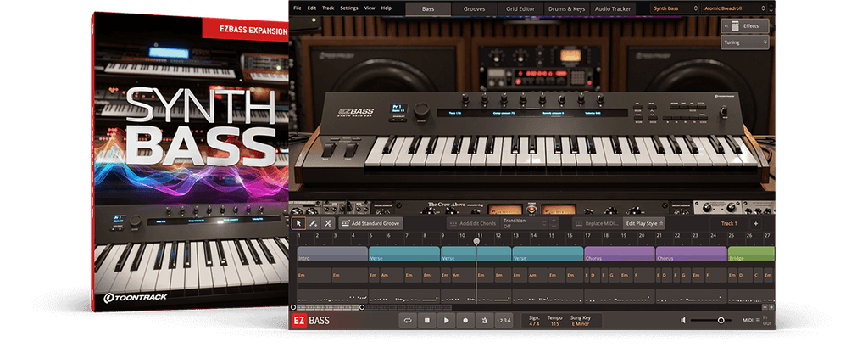Click the synth's Pr 1 display
The width and height of the screenshot is (868, 353).
coord(398,109)
